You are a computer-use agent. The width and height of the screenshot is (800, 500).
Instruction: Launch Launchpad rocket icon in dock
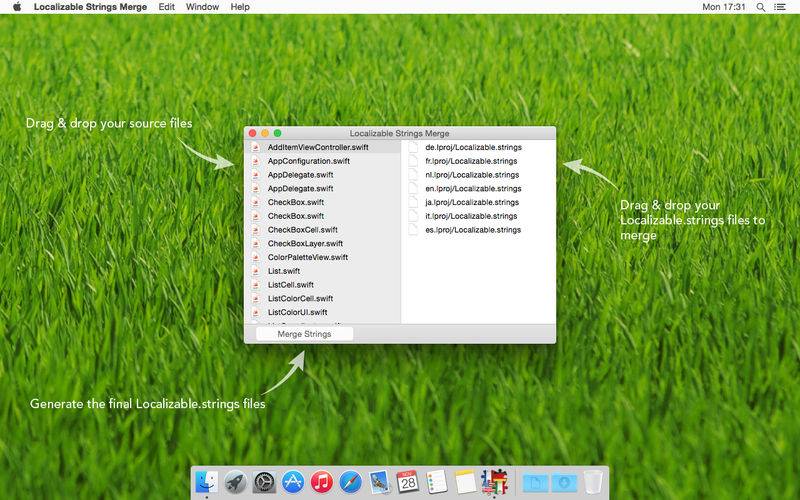click(x=236, y=482)
